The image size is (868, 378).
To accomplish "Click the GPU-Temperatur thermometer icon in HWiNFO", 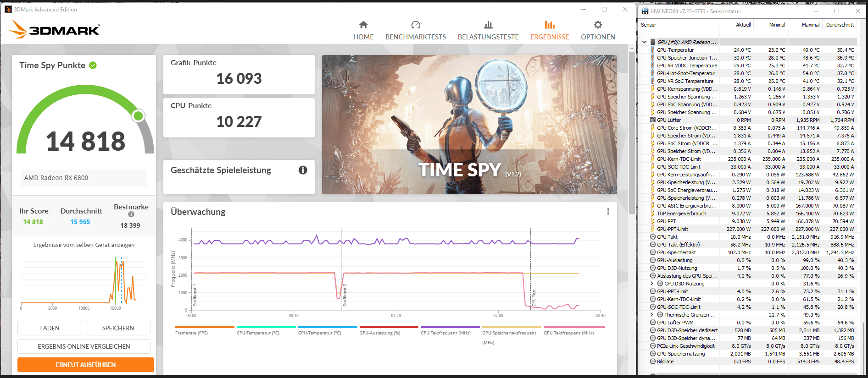I will 653,50.
